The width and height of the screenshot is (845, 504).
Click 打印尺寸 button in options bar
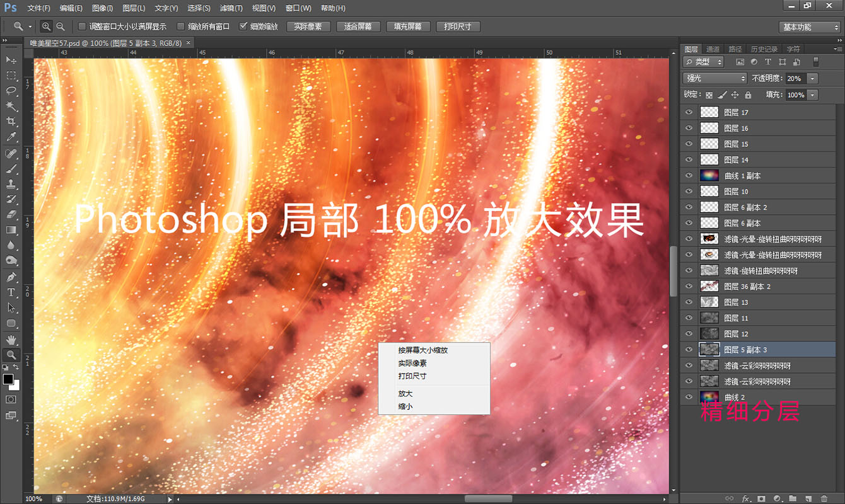(458, 26)
